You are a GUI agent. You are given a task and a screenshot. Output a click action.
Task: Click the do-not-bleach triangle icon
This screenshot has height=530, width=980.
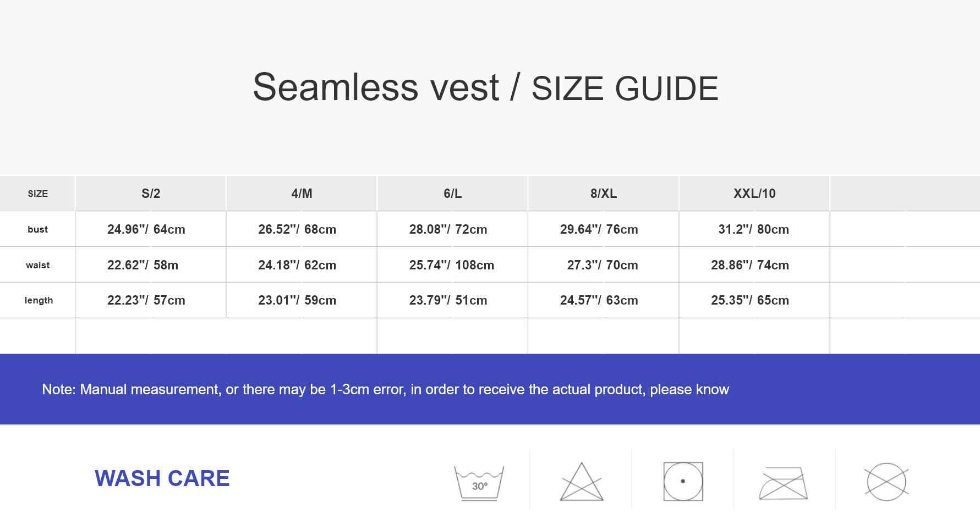point(581,482)
